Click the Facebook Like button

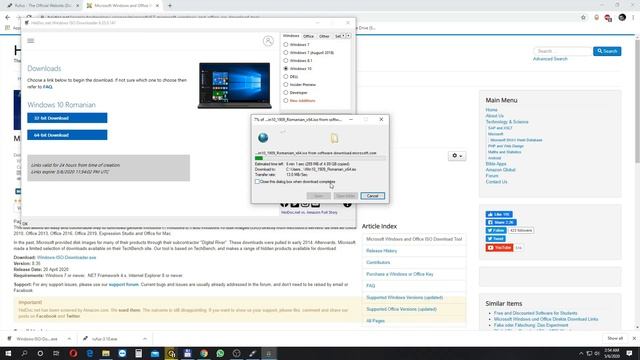[499, 214]
